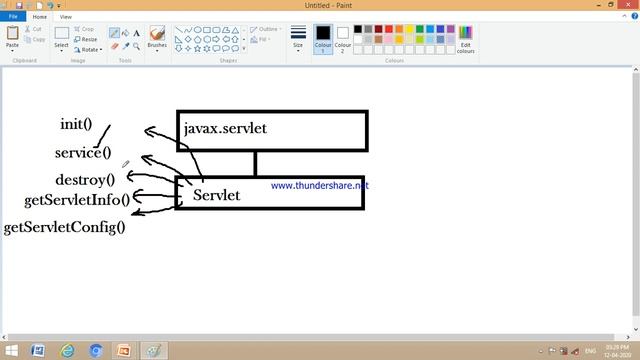Viewport: 640px width, 360px height.
Task: Choose the Down arrow shape
Action: (x=178, y=49)
